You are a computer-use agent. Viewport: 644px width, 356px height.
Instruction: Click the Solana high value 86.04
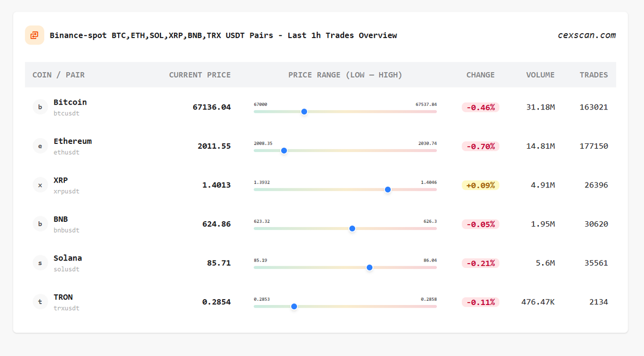tap(430, 260)
